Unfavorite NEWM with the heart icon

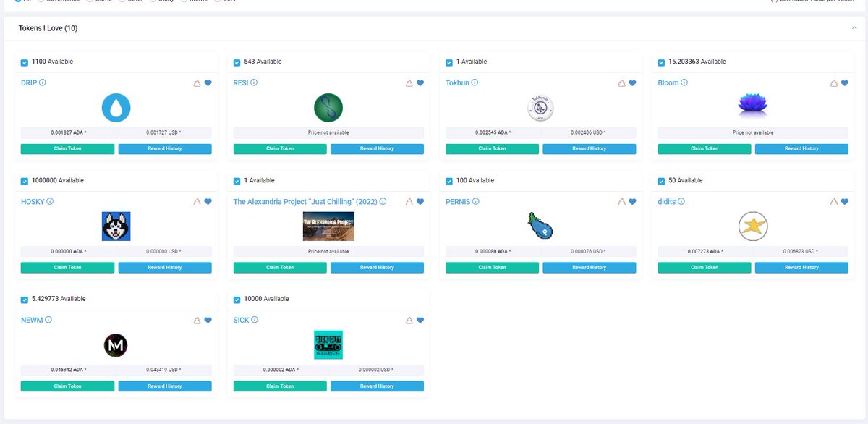[208, 321]
